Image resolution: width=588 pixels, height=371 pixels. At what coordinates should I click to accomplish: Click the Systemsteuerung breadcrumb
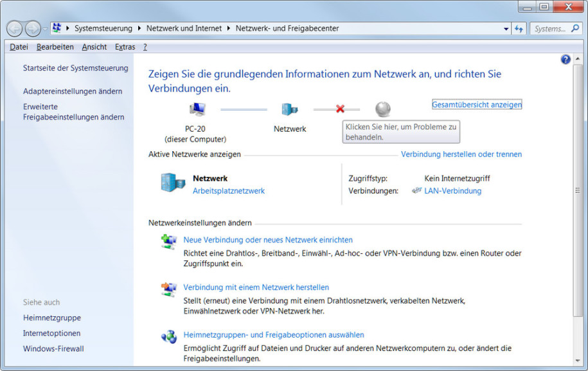click(x=103, y=28)
